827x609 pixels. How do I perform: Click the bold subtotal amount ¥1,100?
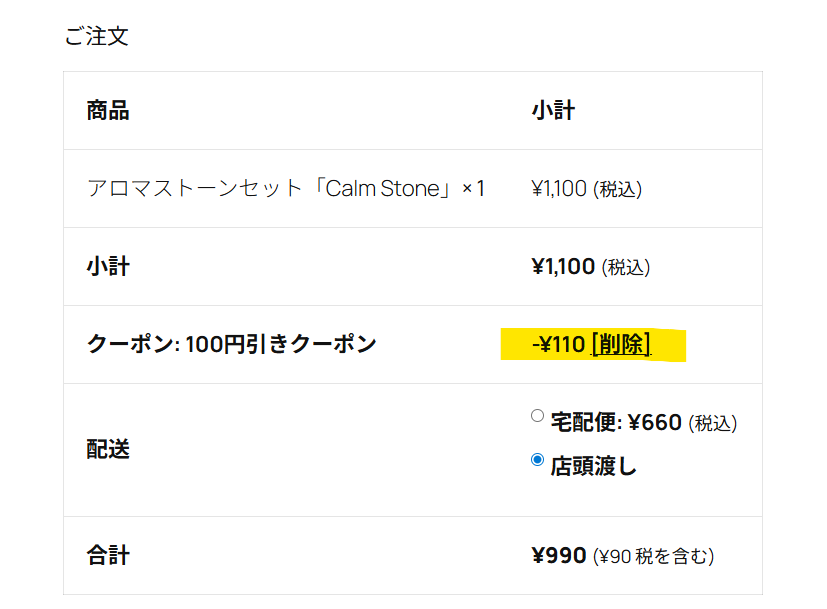[x=563, y=266]
